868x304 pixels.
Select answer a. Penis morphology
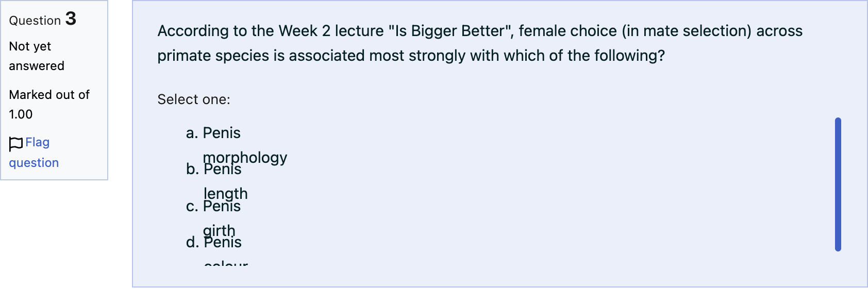(x=237, y=145)
